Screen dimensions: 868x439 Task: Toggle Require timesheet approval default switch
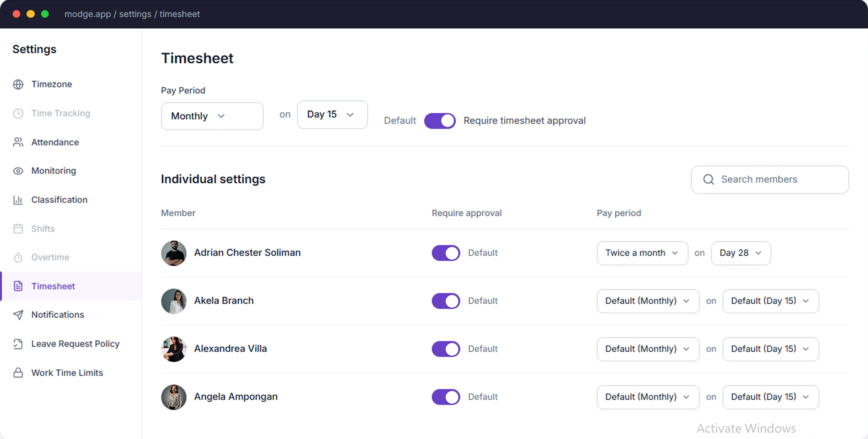[x=440, y=120]
